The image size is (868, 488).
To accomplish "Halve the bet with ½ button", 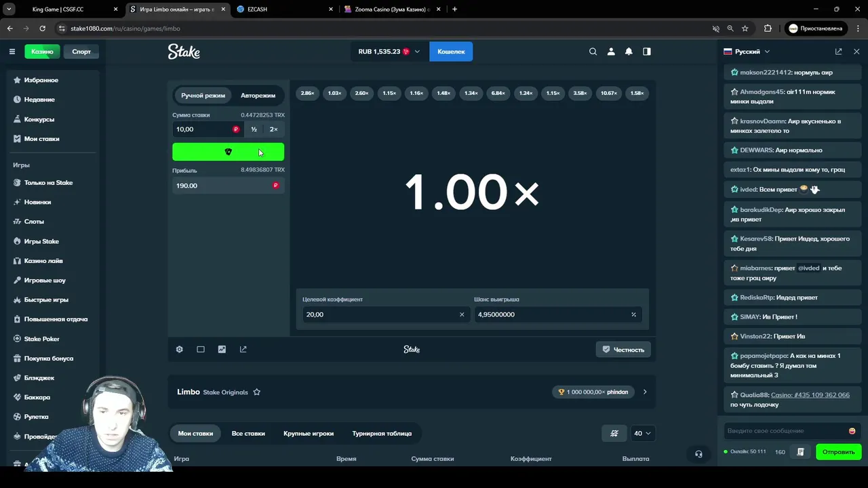I will click(254, 129).
